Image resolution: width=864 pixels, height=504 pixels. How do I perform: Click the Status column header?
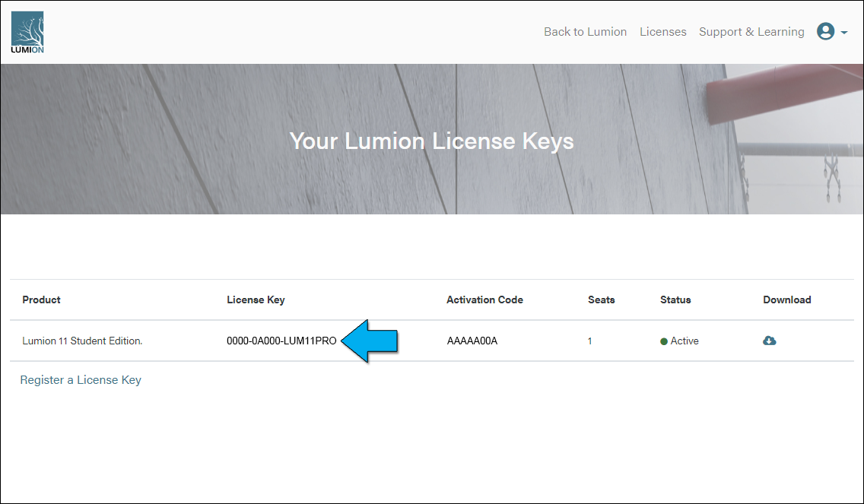coord(675,300)
